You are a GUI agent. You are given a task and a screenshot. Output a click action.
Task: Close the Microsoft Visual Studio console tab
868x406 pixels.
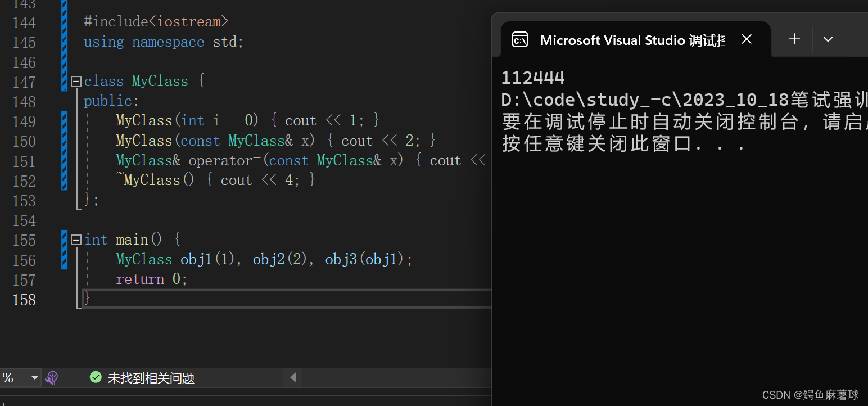747,39
